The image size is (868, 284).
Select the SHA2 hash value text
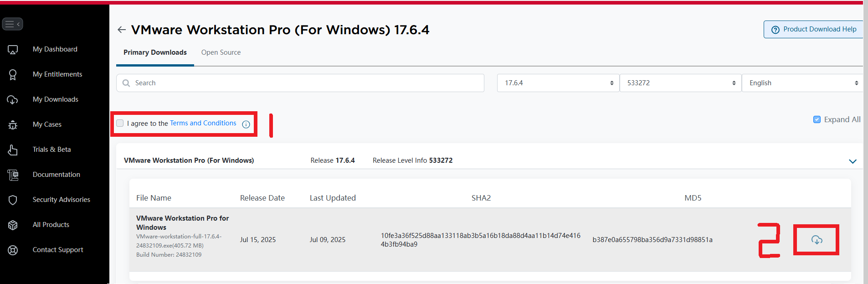481,240
